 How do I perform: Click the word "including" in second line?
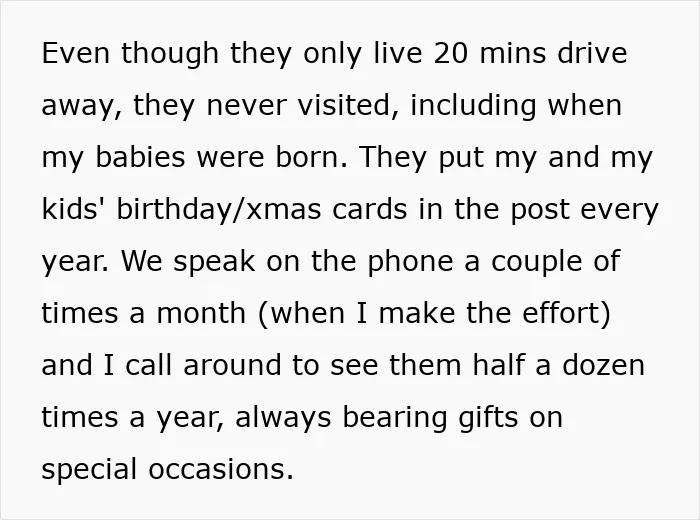pyautogui.click(x=473, y=107)
